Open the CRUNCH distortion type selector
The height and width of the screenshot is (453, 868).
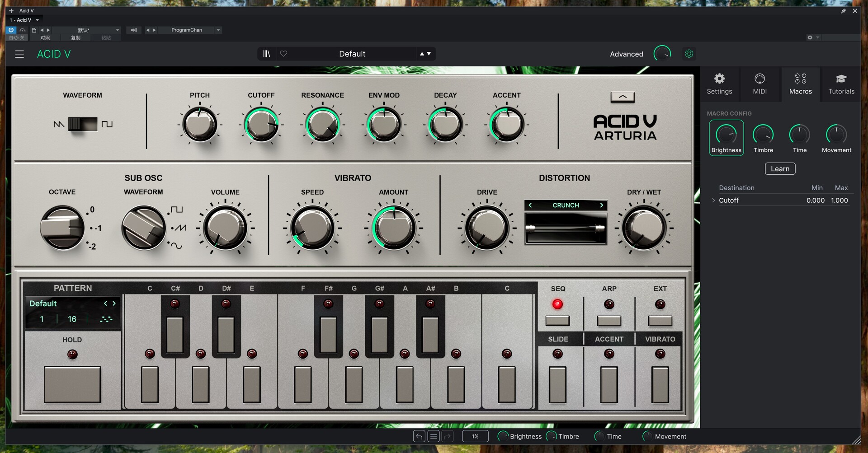coord(566,205)
